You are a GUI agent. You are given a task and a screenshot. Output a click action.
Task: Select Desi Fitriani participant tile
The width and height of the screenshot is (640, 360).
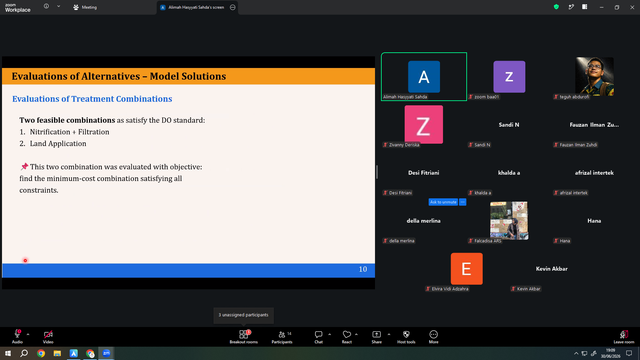[x=424, y=173]
